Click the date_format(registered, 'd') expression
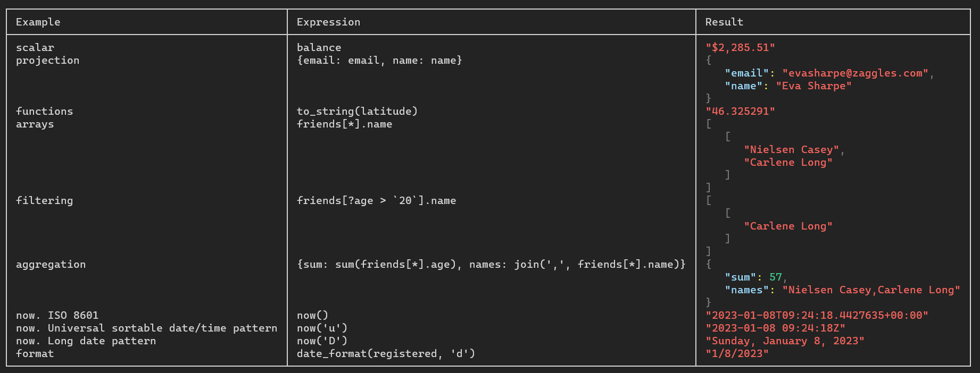Image resolution: width=980 pixels, height=373 pixels. pos(386,353)
